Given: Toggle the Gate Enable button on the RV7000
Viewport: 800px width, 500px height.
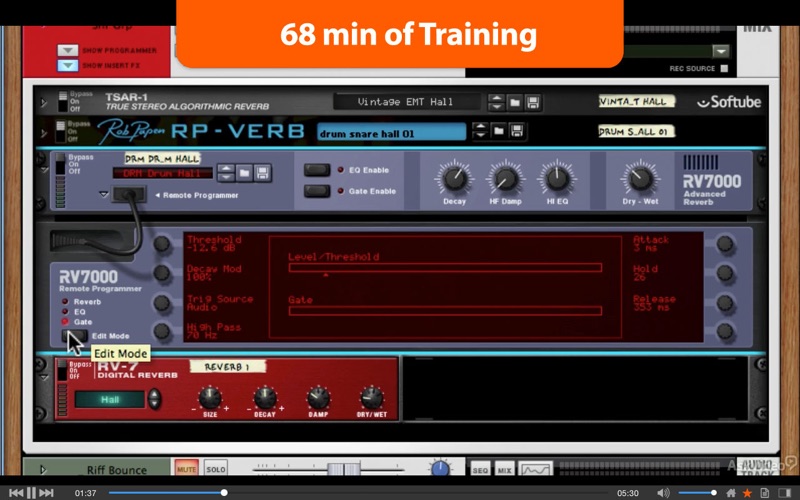Looking at the screenshot, I should pyautogui.click(x=317, y=191).
